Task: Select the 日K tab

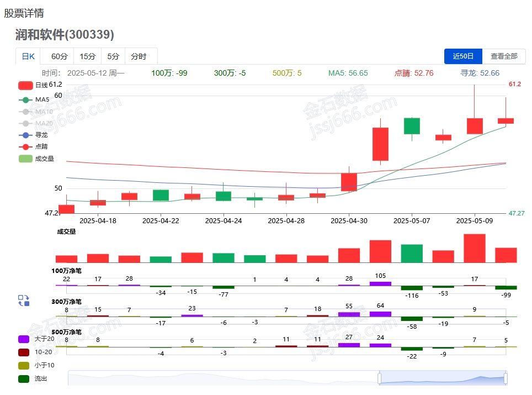Action: pos(28,56)
